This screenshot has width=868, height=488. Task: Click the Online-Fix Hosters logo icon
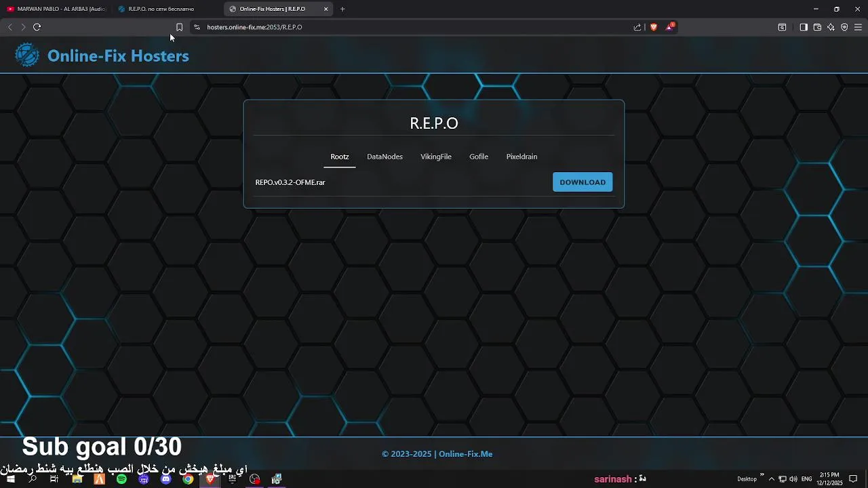point(27,55)
